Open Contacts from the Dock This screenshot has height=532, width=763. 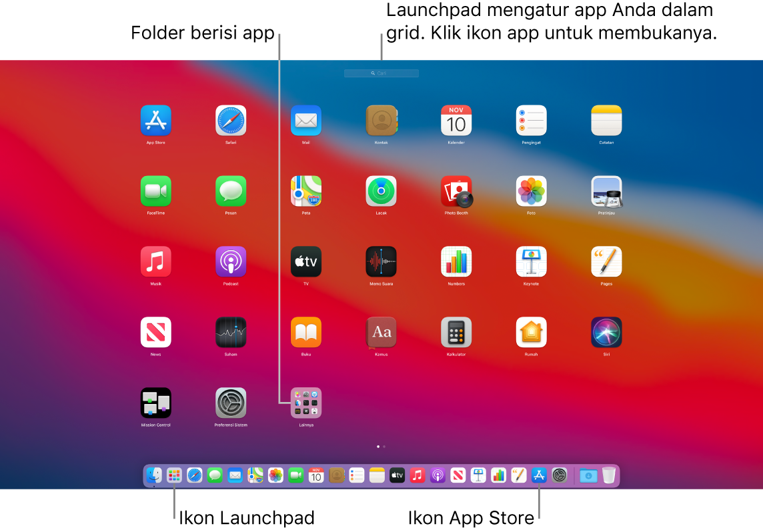[336, 475]
